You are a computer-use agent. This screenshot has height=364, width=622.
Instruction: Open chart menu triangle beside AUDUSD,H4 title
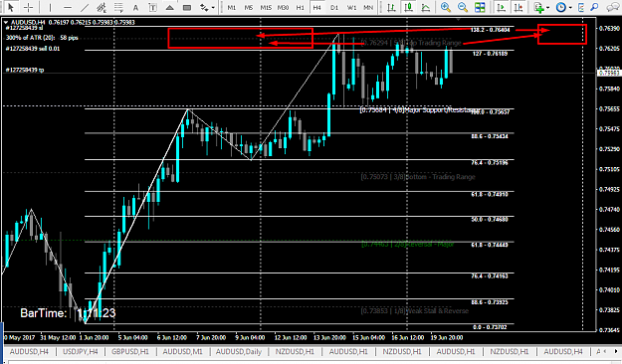tap(6, 22)
